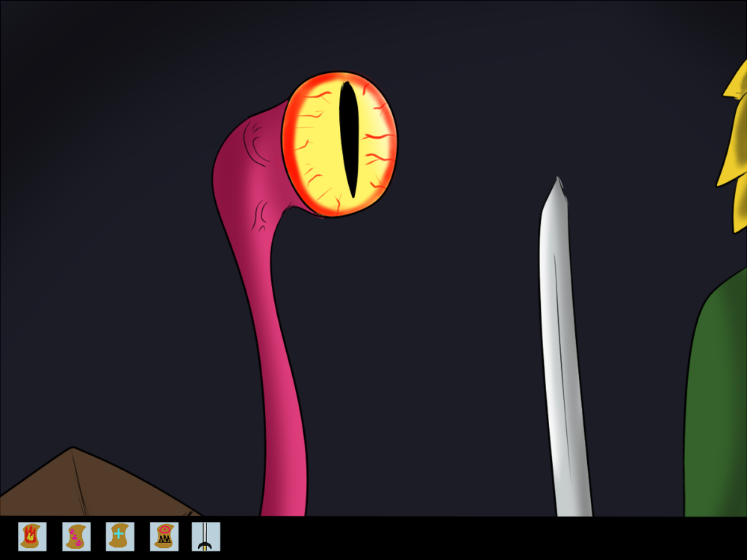Select the fire spell scroll
Viewport: 747px width, 560px height.
32,536
